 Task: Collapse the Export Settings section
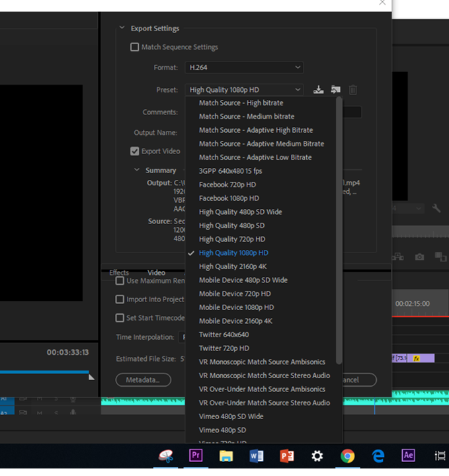click(x=122, y=28)
